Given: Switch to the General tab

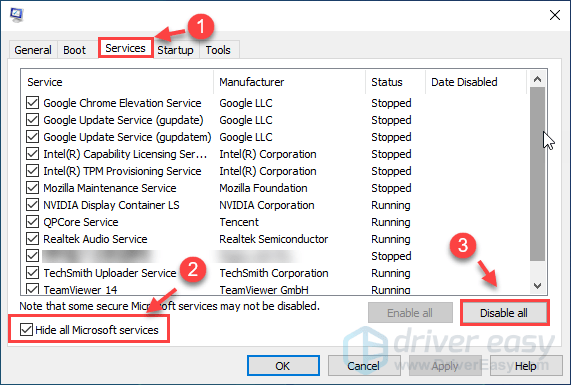Looking at the screenshot, I should tap(33, 50).
